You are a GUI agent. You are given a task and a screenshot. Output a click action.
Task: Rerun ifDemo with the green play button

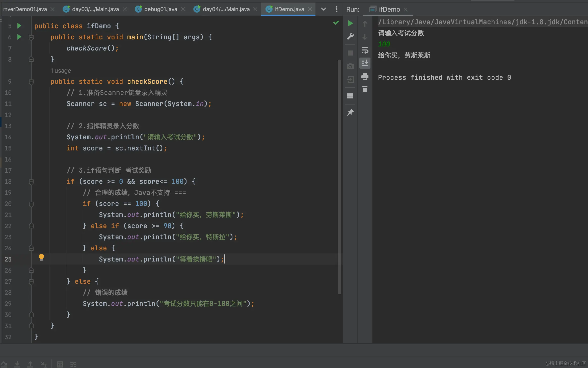pyautogui.click(x=350, y=23)
